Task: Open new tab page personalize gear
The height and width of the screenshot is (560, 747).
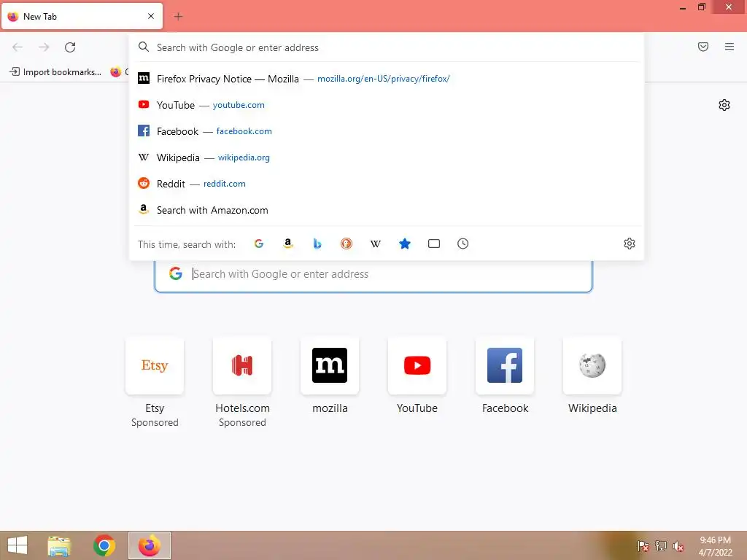Action: pos(724,105)
